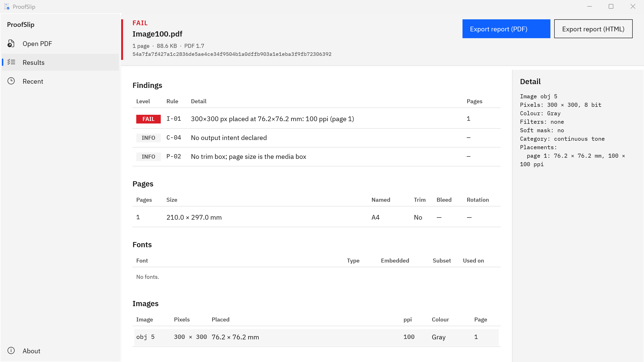
Task: Click the I-01 rule code
Action: [x=174, y=119]
